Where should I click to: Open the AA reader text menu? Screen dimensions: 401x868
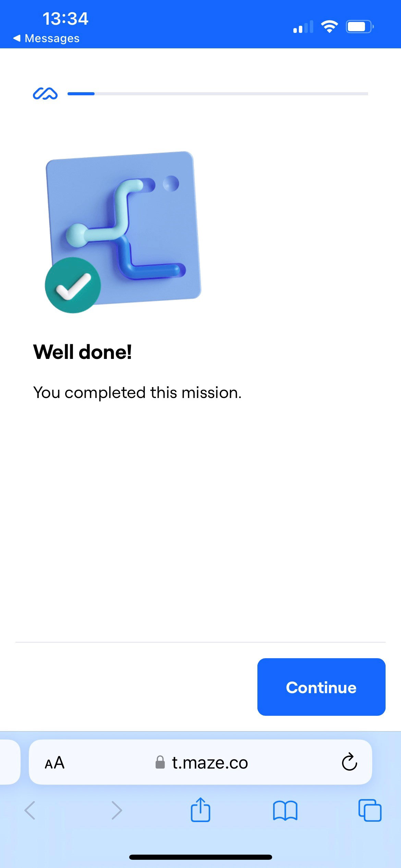tap(54, 763)
